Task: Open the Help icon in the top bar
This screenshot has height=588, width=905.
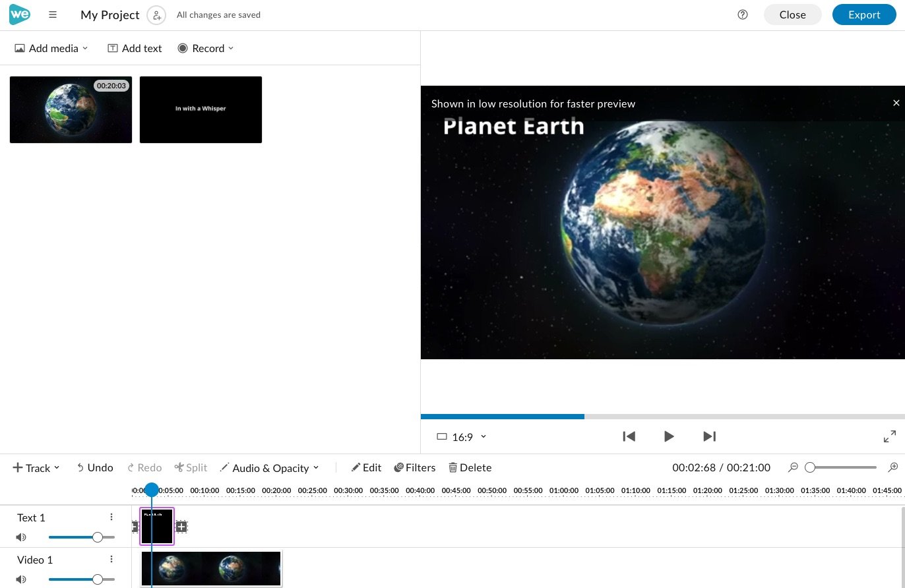Action: point(743,15)
